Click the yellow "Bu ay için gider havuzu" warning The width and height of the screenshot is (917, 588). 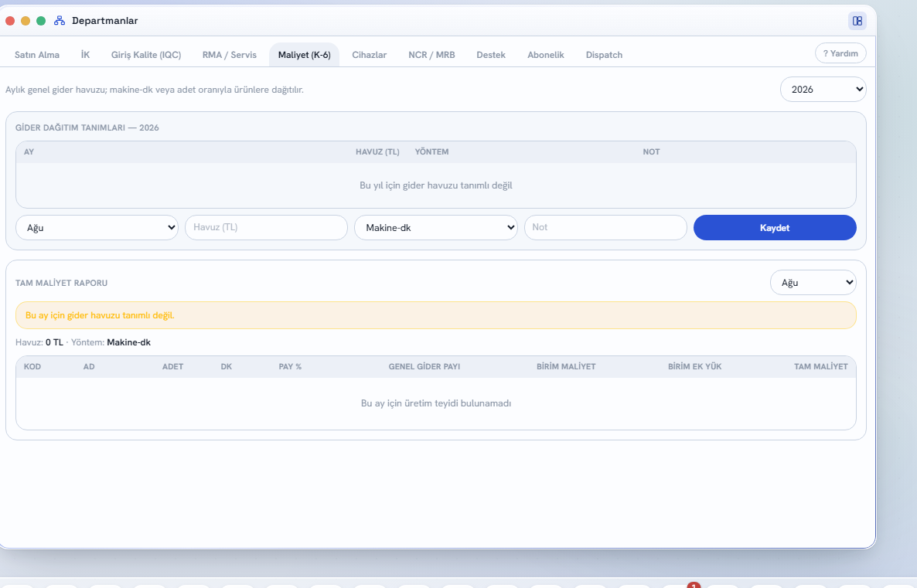(436, 315)
